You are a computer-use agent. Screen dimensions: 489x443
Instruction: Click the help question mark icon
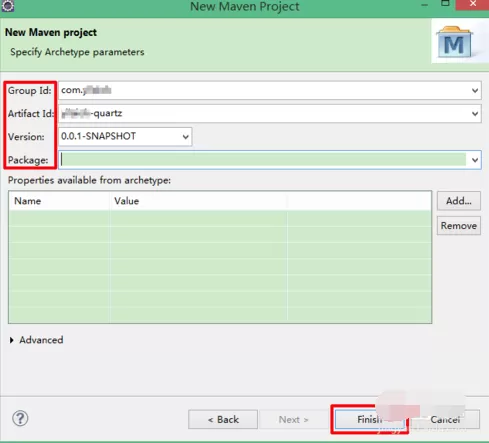pyautogui.click(x=20, y=418)
